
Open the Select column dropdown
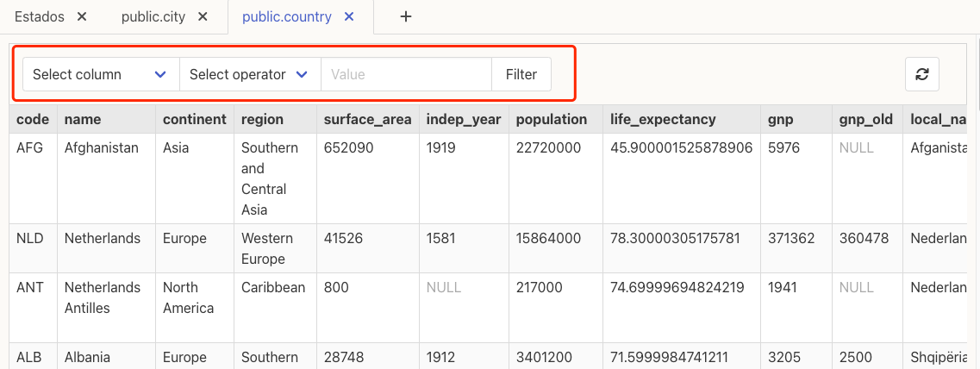click(101, 74)
